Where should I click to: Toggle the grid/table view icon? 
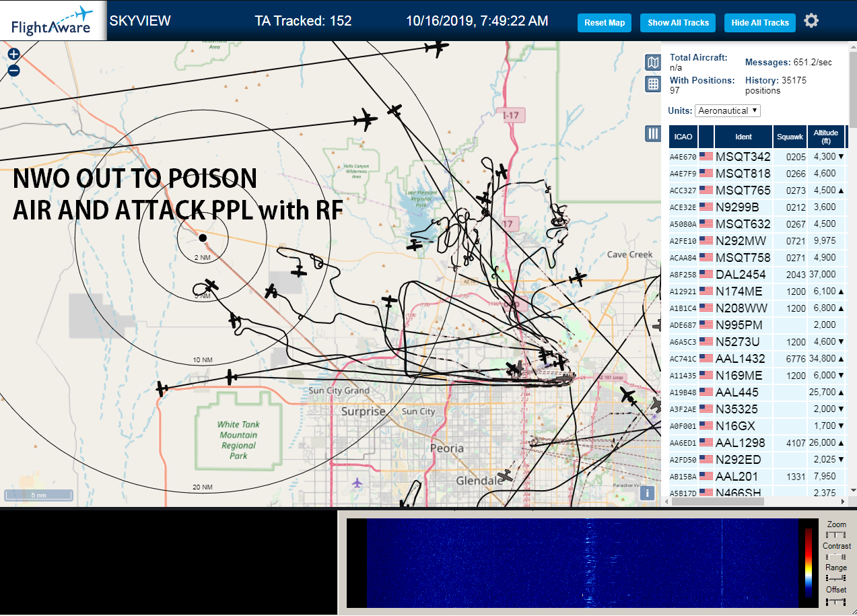pos(652,83)
